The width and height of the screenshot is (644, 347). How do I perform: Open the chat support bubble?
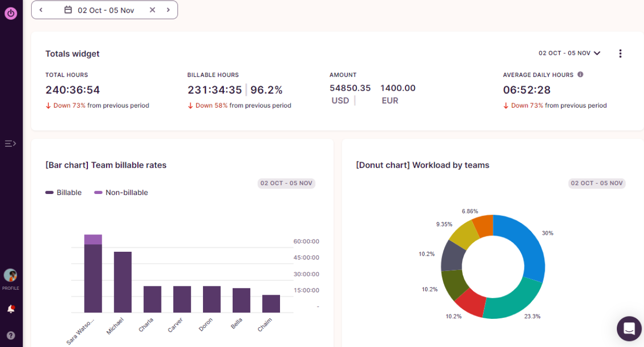pyautogui.click(x=629, y=328)
